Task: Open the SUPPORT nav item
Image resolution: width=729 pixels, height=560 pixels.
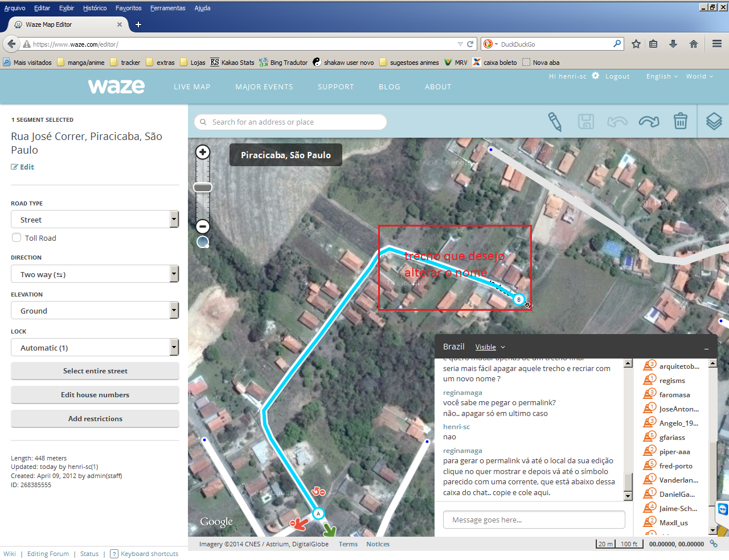Action: (336, 87)
